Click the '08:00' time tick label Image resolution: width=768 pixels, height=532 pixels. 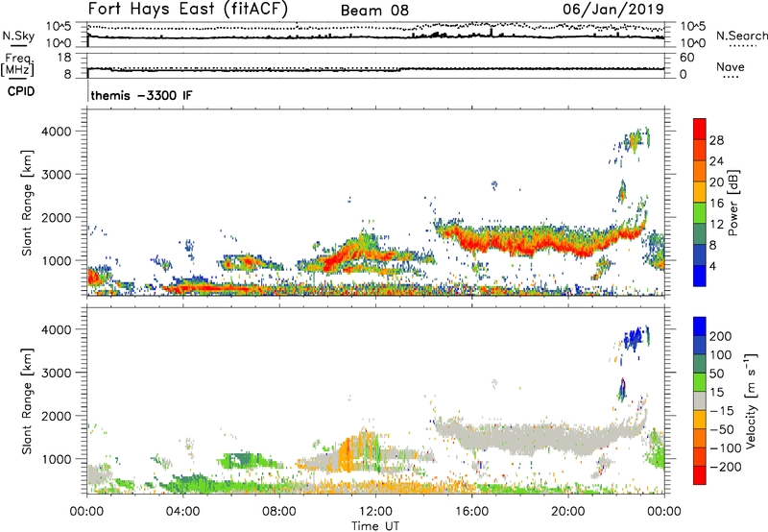279,512
